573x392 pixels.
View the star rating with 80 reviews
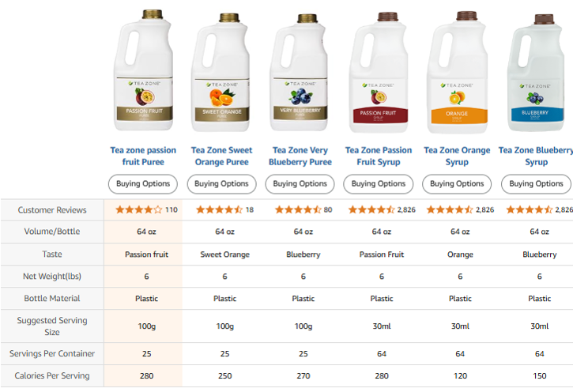[x=297, y=210]
